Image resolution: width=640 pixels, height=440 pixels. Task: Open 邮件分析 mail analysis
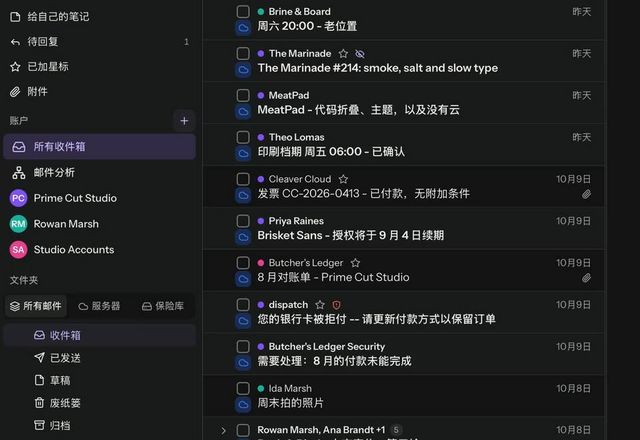(x=99, y=172)
